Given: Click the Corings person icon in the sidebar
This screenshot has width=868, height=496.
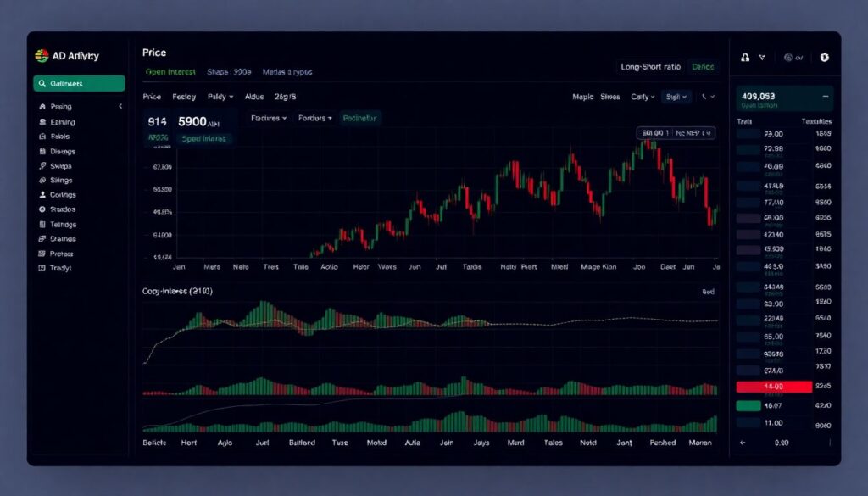Looking at the screenshot, I should [42, 195].
